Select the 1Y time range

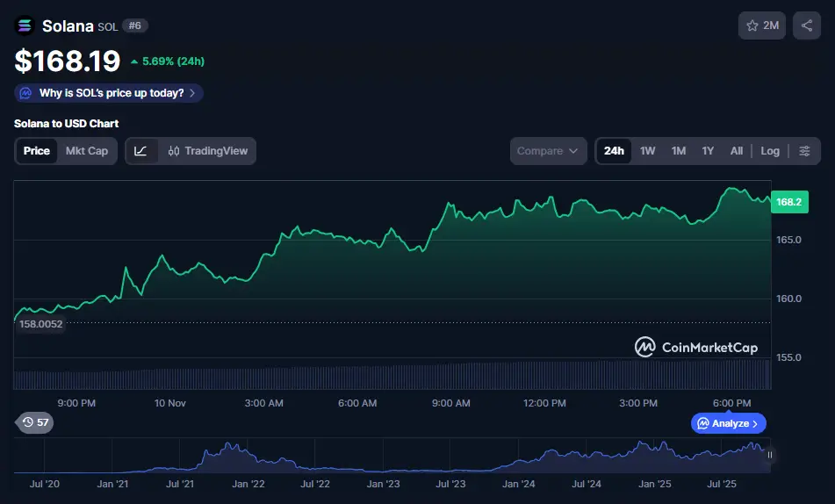708,151
